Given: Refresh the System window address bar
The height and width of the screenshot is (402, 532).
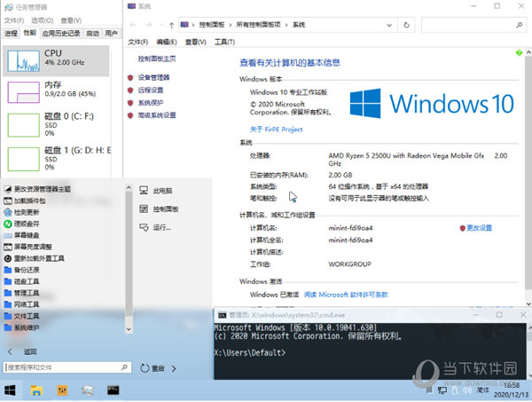Looking at the screenshot, I should tap(406, 25).
